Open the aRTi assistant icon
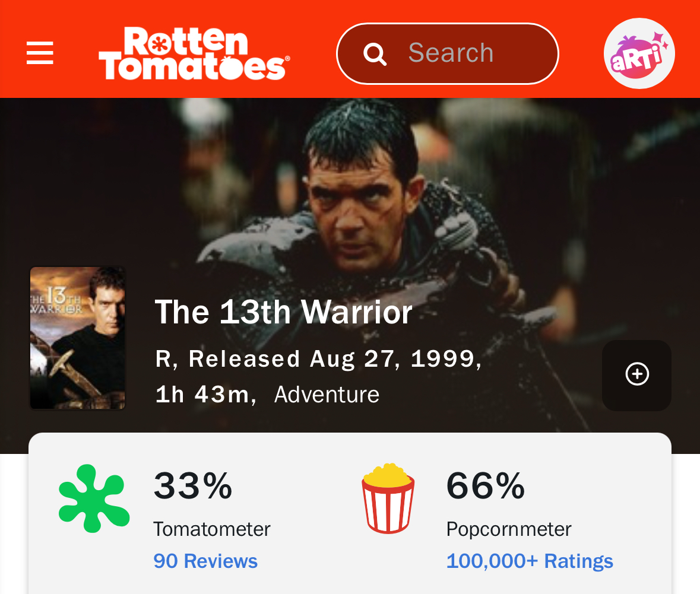Screen dimensions: 700x594 pos(639,53)
